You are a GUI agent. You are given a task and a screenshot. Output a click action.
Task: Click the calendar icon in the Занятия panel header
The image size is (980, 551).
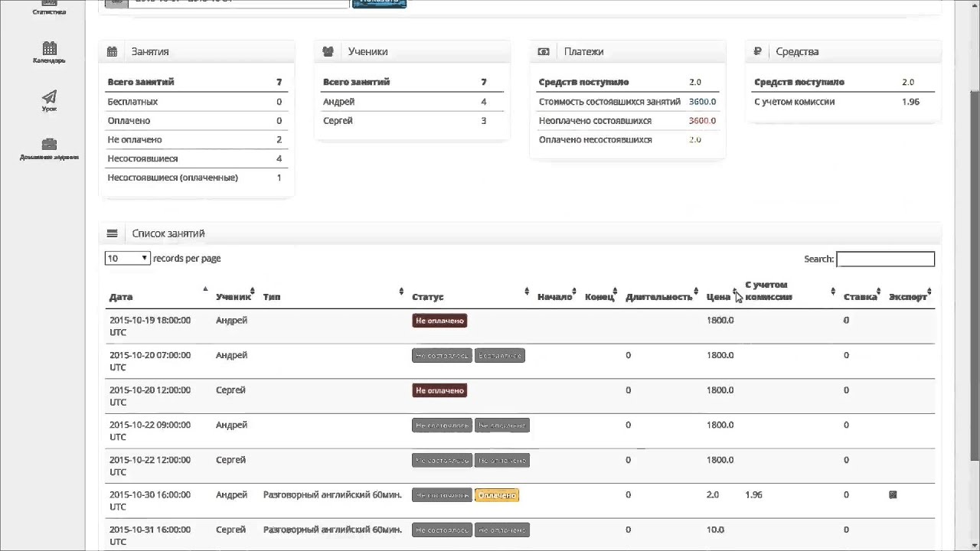[113, 52]
